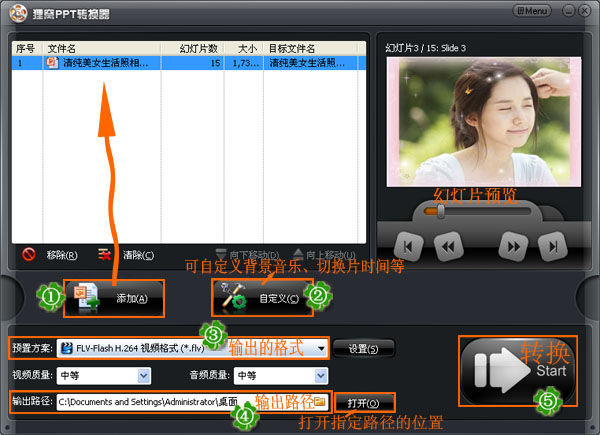
Task: Remove selected file with 移除(R)
Action: coord(62,255)
